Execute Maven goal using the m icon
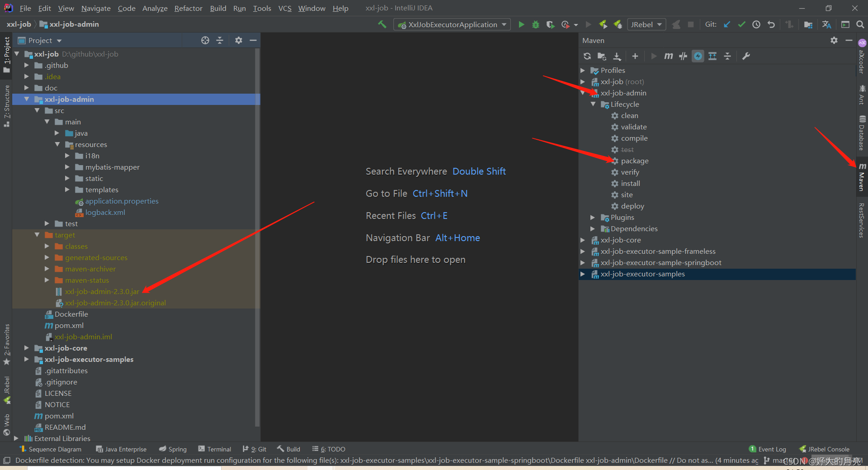 click(668, 56)
